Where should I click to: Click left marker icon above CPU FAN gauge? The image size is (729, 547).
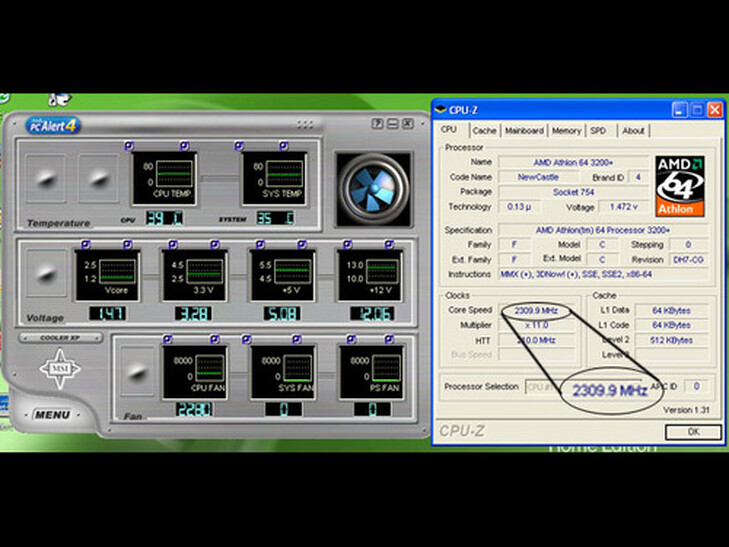pos(168,339)
